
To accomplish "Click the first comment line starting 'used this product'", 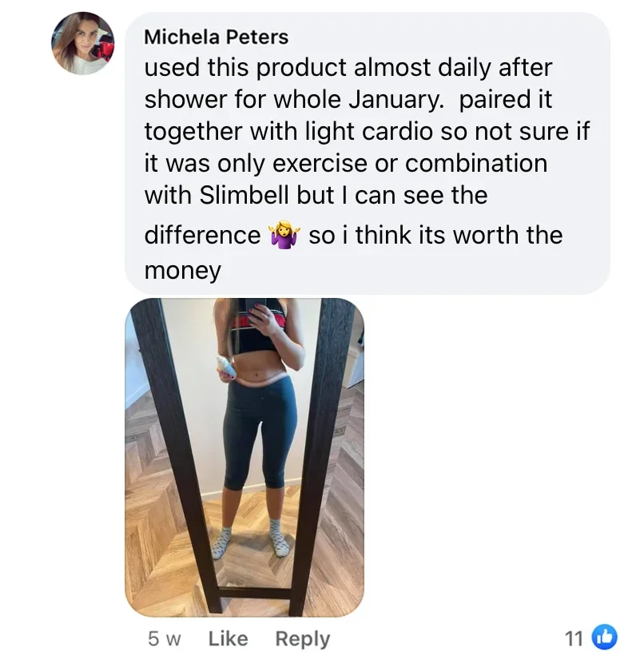I will click(348, 68).
